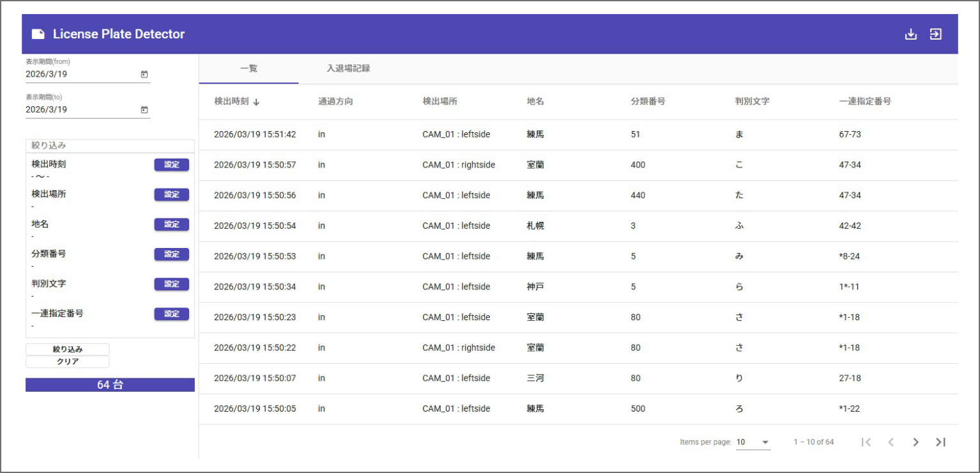980x473 pixels.
Task: Click the 表示期間(from) date field
Action: (x=80, y=74)
